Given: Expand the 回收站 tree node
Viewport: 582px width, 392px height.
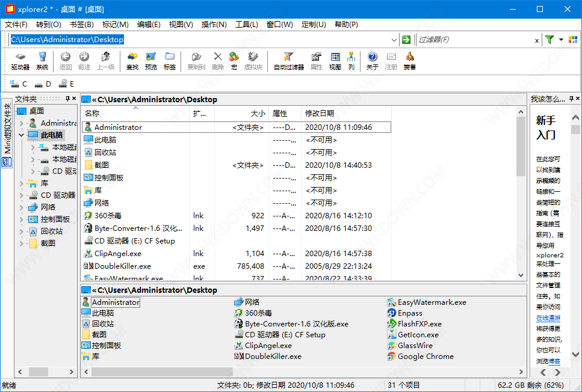Looking at the screenshot, I should pyautogui.click(x=21, y=231).
